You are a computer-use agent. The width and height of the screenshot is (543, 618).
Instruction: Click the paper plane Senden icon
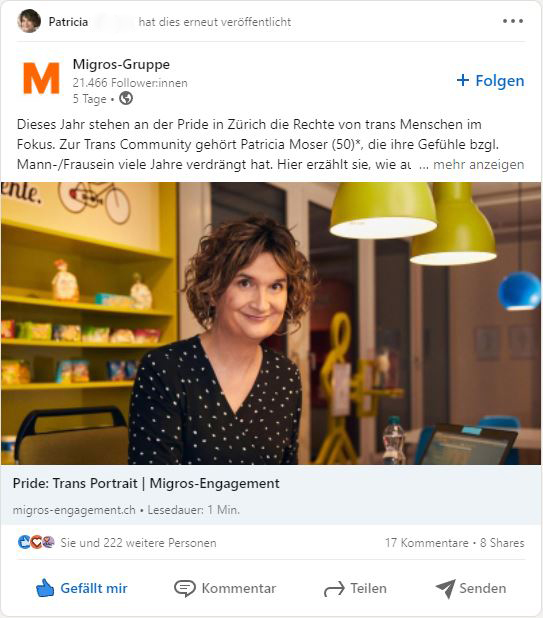pyautogui.click(x=446, y=589)
